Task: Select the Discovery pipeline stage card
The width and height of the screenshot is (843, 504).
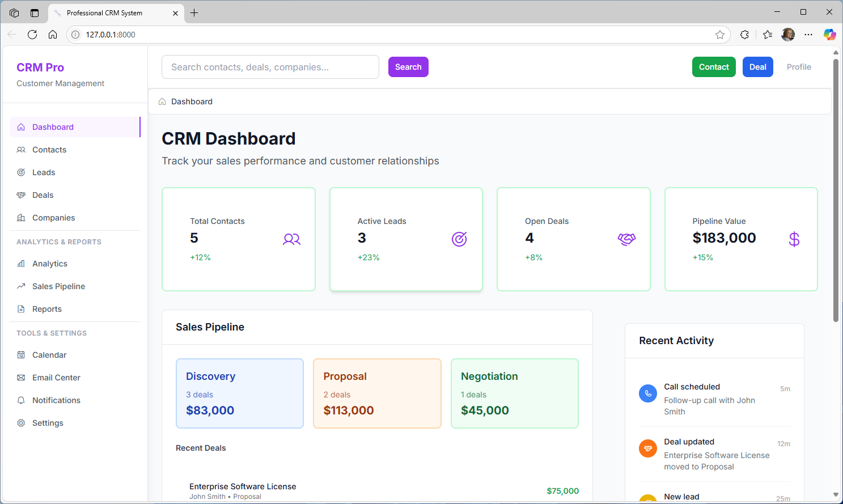Action: pyautogui.click(x=240, y=393)
